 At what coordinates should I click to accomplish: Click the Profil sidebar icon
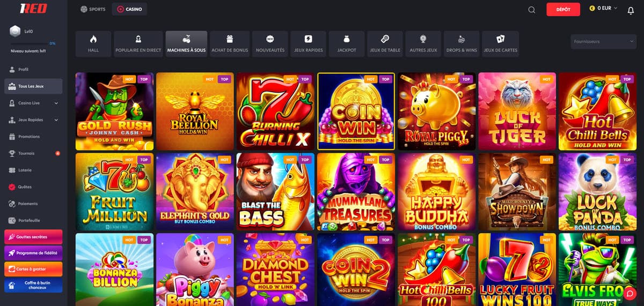click(12, 70)
